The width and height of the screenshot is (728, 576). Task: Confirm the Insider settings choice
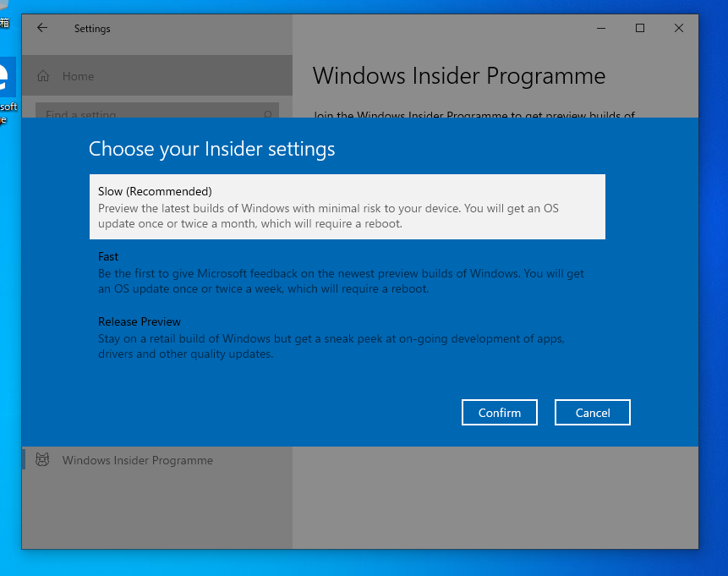click(x=500, y=413)
